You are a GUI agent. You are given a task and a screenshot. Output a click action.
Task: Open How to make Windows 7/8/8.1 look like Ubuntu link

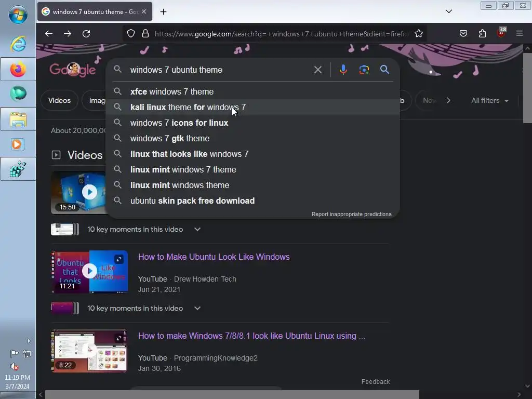(x=251, y=336)
